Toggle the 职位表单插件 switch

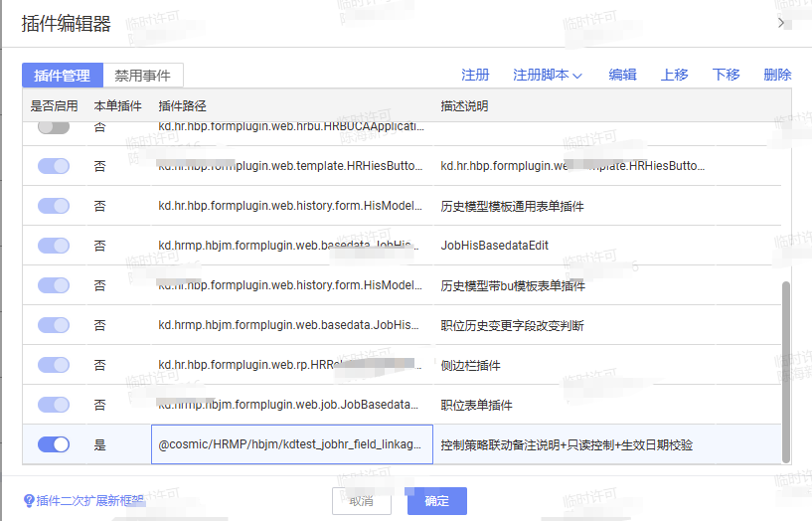(x=54, y=405)
